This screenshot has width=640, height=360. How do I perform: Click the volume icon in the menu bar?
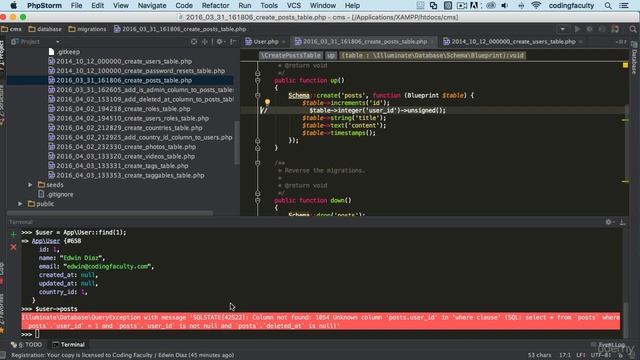(x=505, y=5)
